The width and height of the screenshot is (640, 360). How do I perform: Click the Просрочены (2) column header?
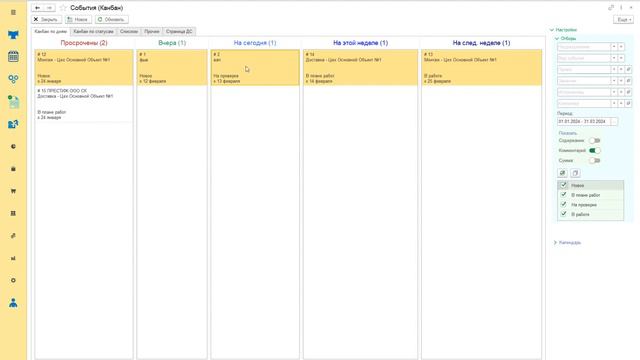click(x=84, y=43)
